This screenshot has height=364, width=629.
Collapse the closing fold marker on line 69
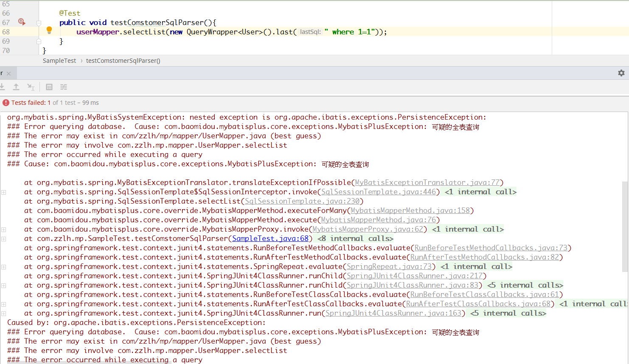click(x=39, y=42)
